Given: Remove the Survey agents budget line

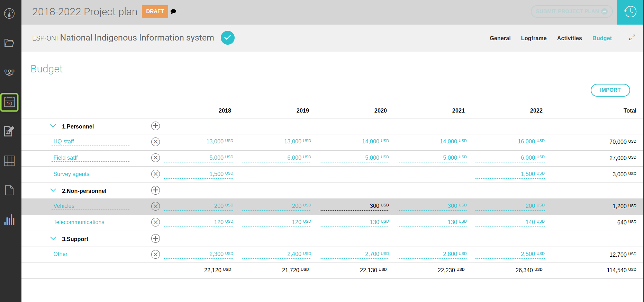Looking at the screenshot, I should [x=156, y=174].
